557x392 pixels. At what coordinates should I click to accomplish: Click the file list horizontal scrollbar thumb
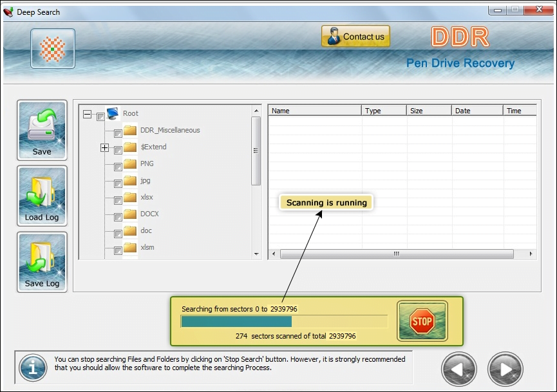(x=397, y=254)
